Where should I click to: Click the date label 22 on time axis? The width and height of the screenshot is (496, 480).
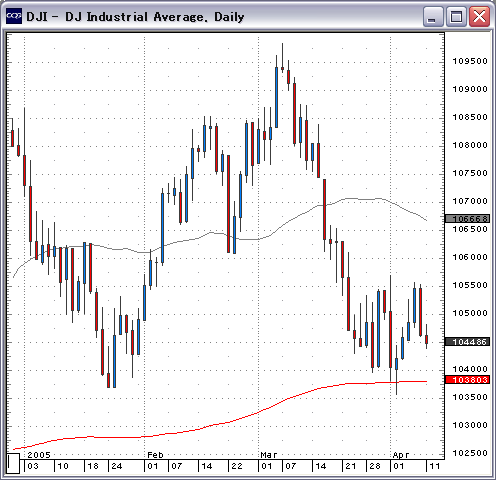[237, 466]
